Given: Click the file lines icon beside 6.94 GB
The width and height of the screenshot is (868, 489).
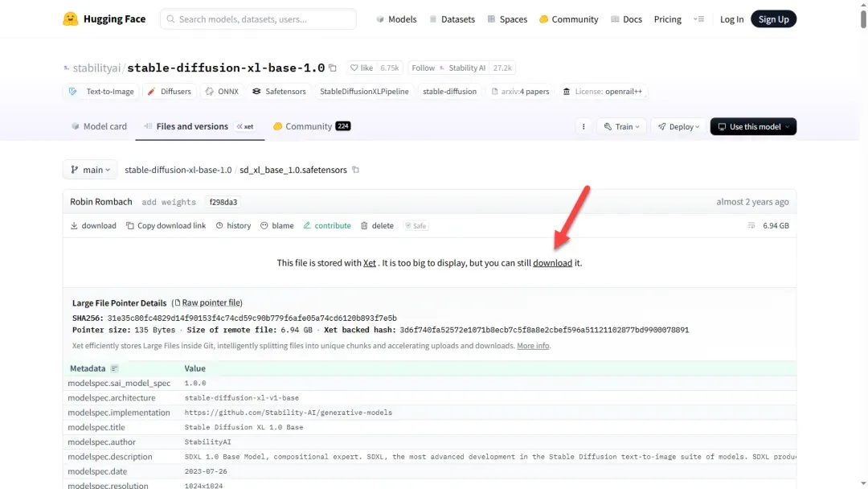Looking at the screenshot, I should (x=751, y=225).
